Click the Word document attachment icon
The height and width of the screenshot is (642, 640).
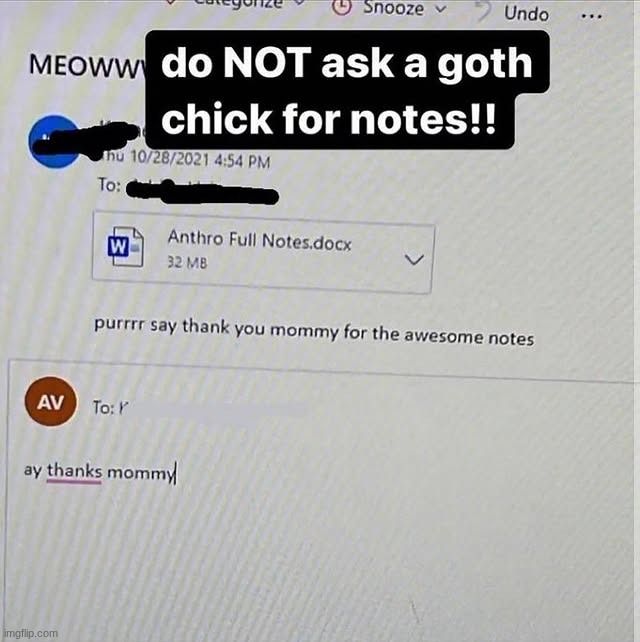(x=125, y=246)
